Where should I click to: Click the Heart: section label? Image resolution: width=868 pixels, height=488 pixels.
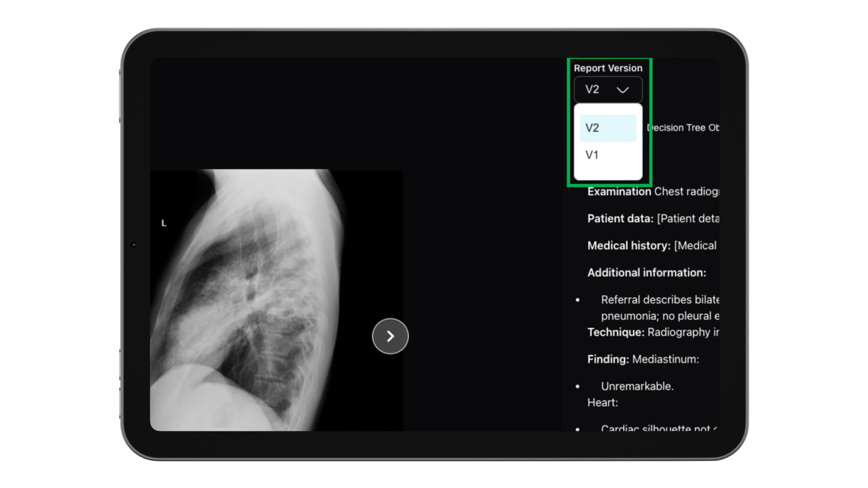603,402
